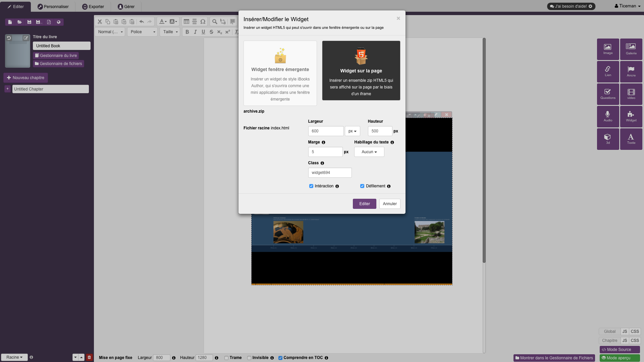Apply subscript formatting

tap(219, 32)
